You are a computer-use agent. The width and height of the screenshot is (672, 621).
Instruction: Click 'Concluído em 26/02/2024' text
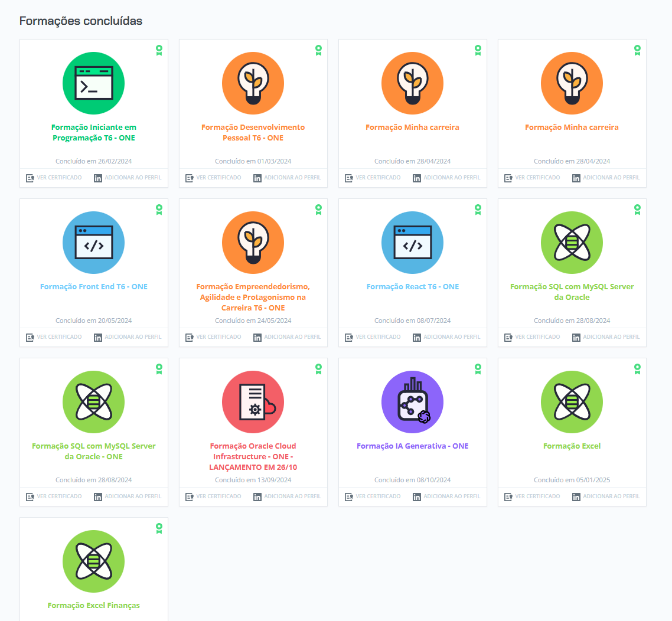(94, 161)
